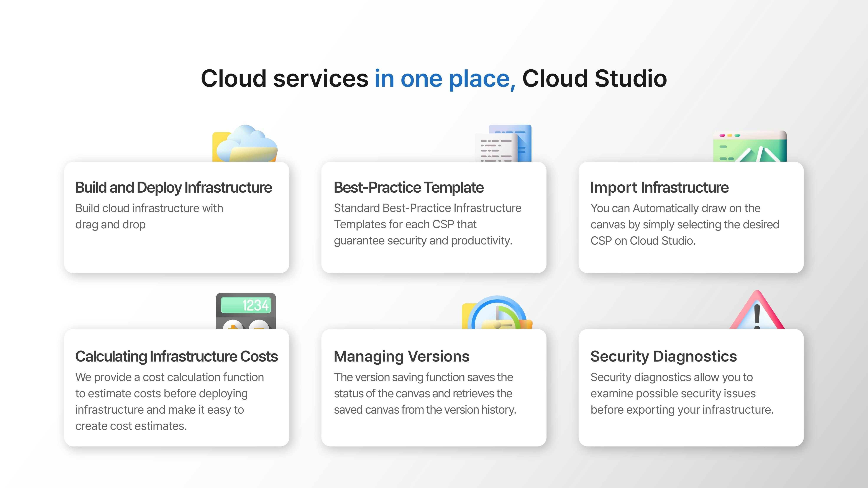Screen dimensions: 868x488
Task: Click the 'You can Automatically draw on the canvas' description
Action: [685, 224]
